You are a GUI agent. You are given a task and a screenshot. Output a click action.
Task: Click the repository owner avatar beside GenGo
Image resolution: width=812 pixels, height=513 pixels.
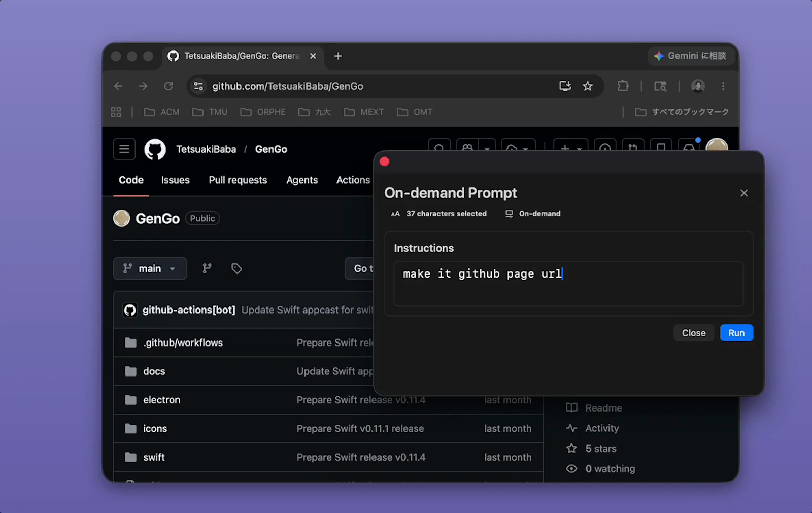click(121, 218)
